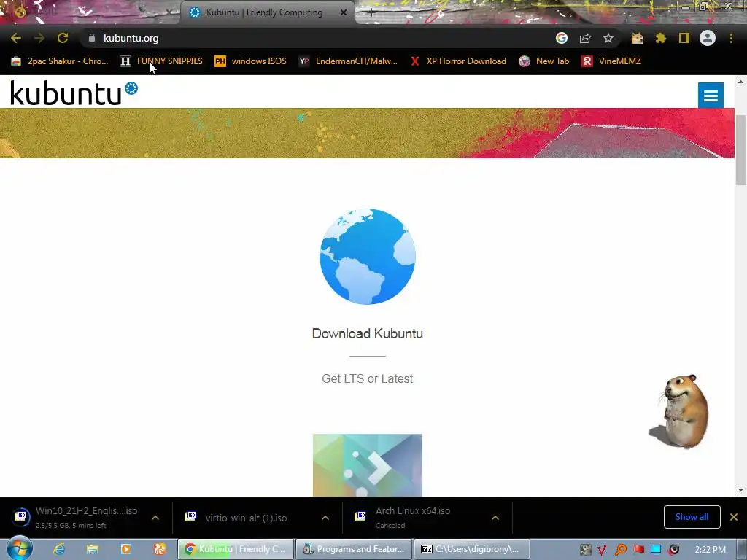The height and width of the screenshot is (560, 747).
Task: Click the 2:22 PM clock
Action: (711, 550)
